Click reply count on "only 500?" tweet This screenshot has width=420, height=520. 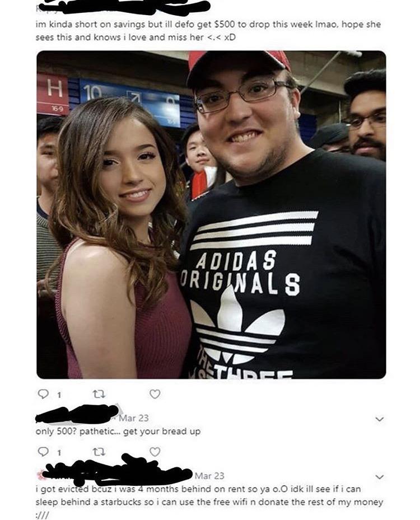(x=59, y=453)
